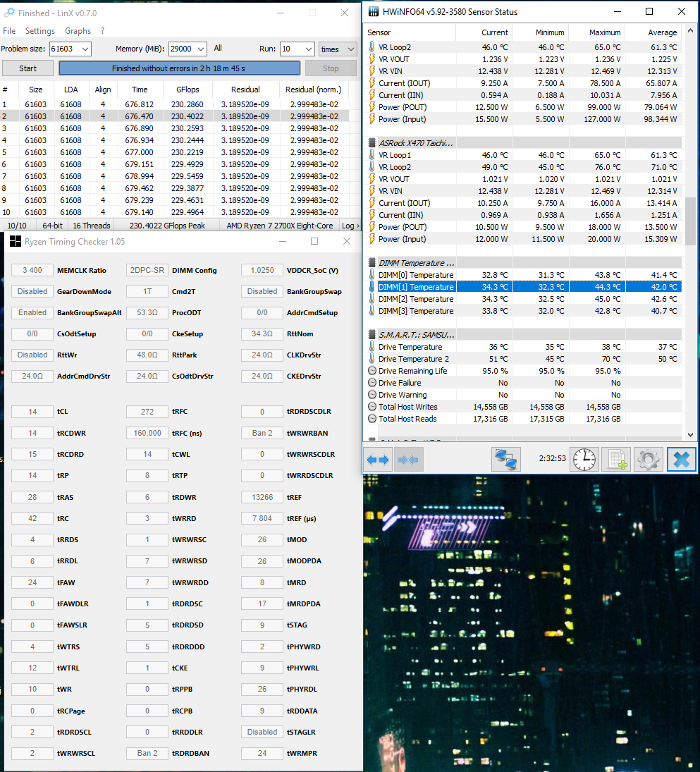Viewport: 700px width, 772px height.
Task: Click LinX GFlops column header
Action: pos(188,90)
